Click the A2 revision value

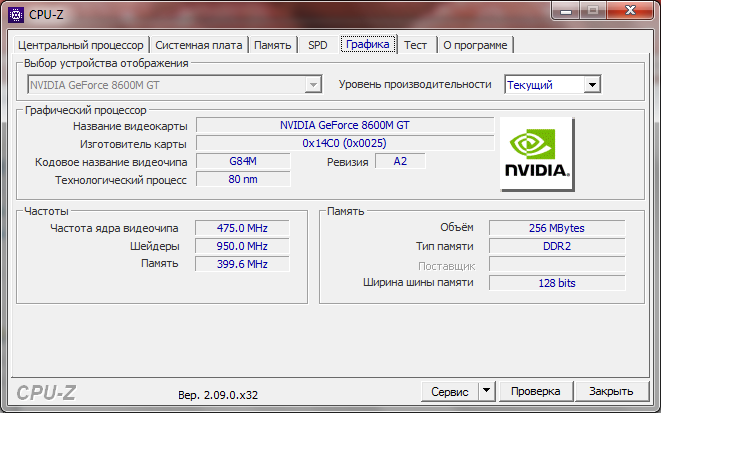coord(400,161)
